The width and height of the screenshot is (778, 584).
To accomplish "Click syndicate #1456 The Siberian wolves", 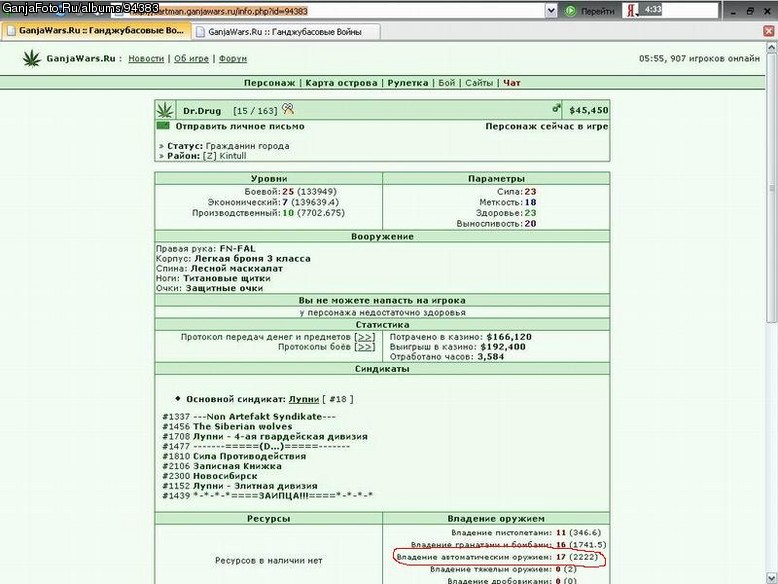I will click(227, 427).
